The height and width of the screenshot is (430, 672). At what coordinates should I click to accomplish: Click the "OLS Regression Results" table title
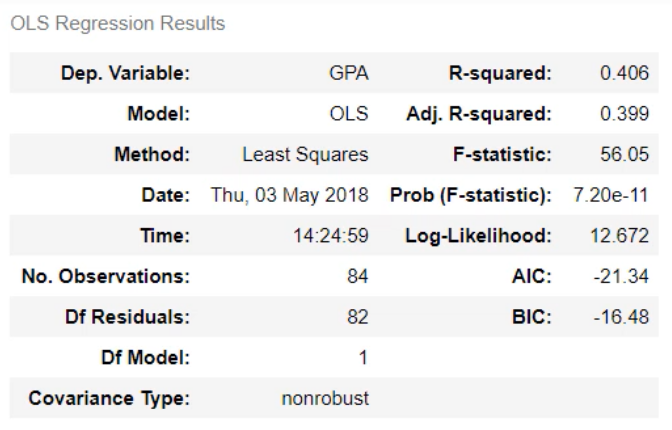118,24
